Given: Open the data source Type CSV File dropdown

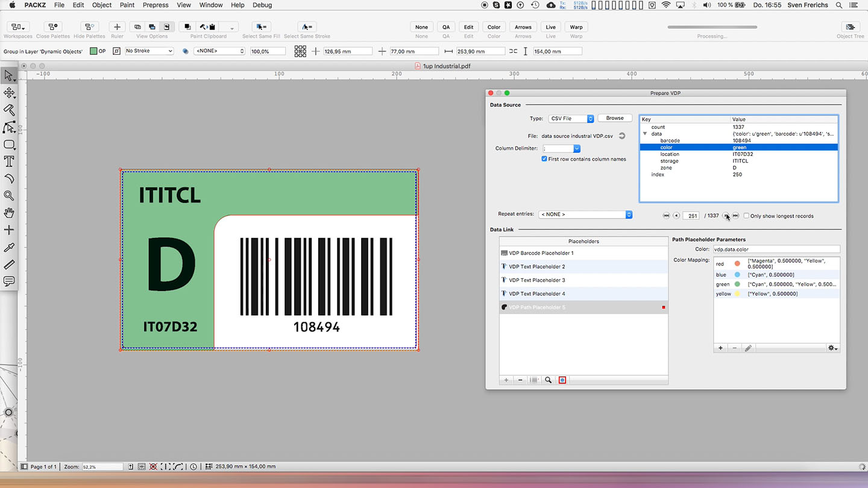Looking at the screenshot, I should click(x=571, y=119).
